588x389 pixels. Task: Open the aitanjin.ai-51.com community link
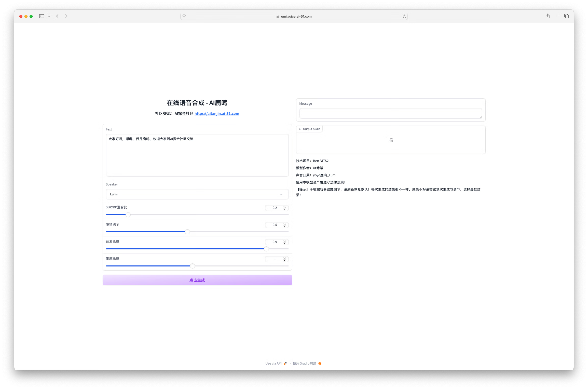pos(217,114)
